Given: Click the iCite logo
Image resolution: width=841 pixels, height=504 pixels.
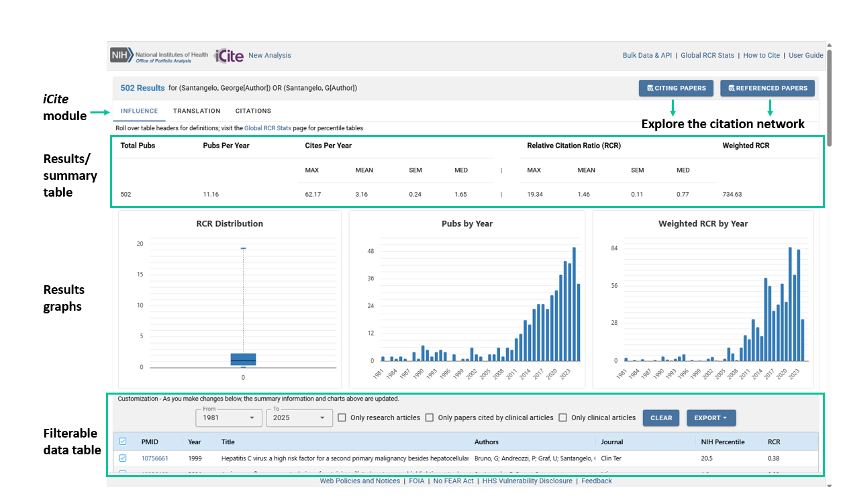Looking at the screenshot, I should coord(228,55).
